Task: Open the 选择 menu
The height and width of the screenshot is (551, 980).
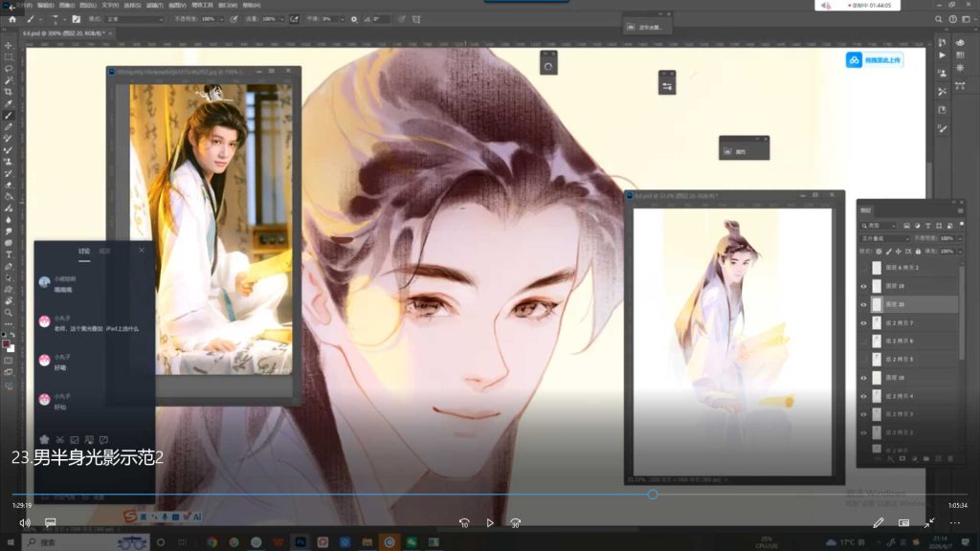Action: 132,5
